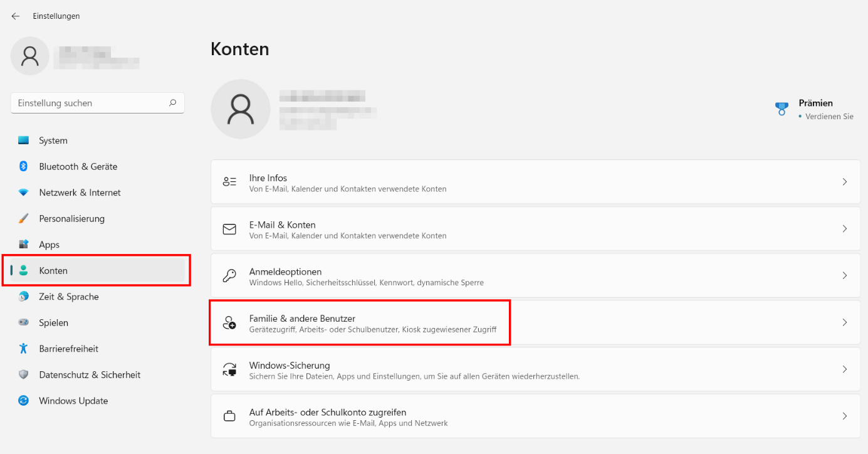
Task: Click the Verdienen Sie text
Action: point(829,117)
